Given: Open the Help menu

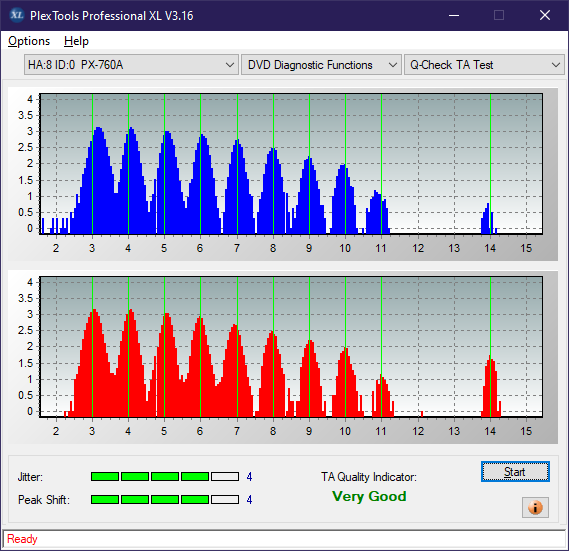Looking at the screenshot, I should click(x=76, y=41).
